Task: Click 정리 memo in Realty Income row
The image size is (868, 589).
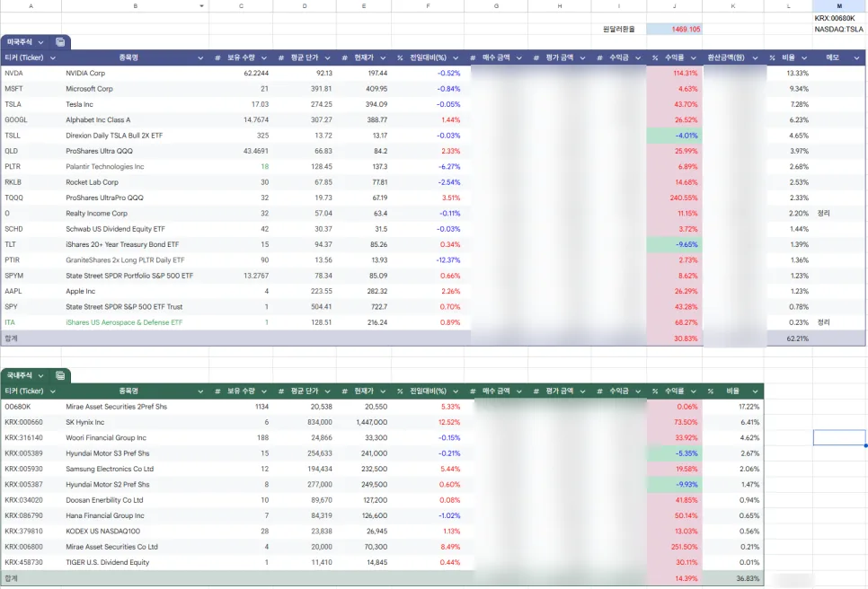Action: [839, 213]
